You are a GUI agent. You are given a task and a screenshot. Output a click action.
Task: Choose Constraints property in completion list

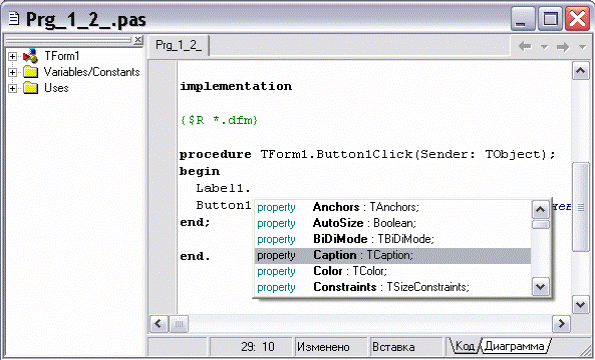[393, 287]
